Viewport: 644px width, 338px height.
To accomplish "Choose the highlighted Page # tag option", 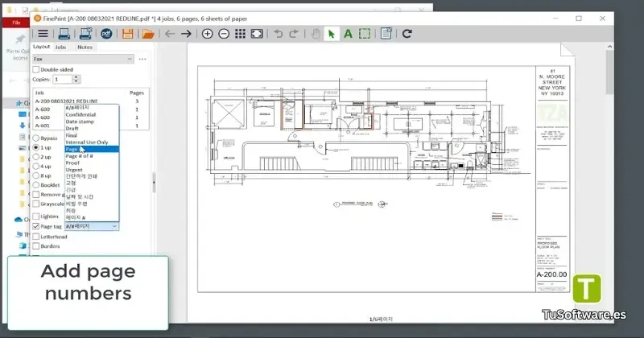I will 92,149.
